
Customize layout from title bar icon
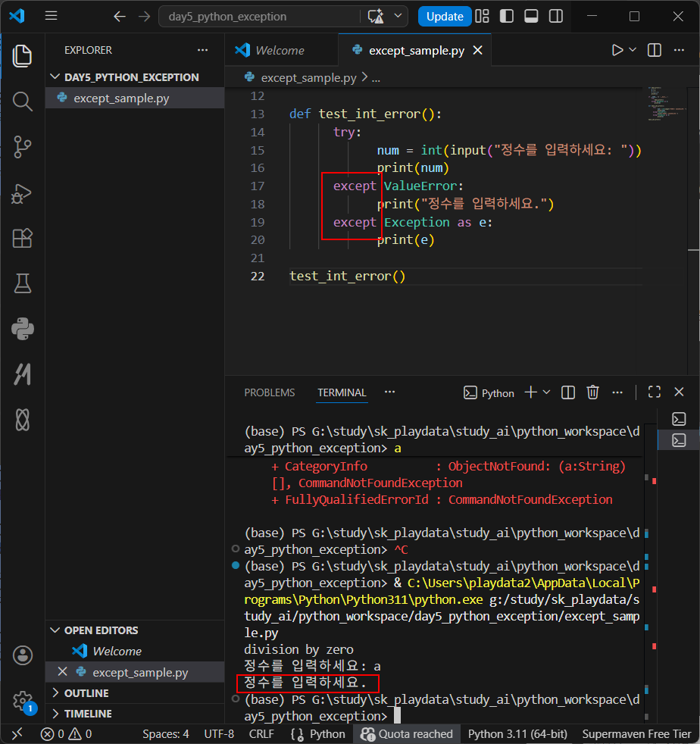[x=482, y=16]
